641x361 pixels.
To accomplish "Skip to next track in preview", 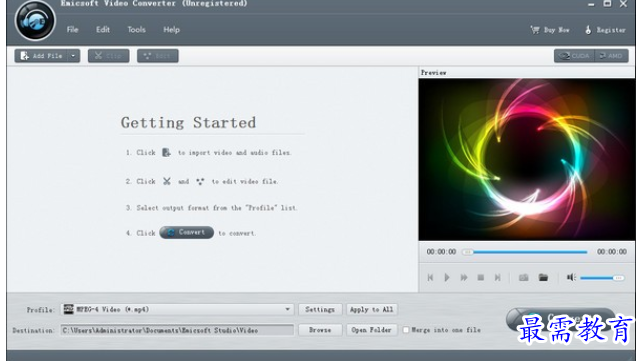I will click(498, 278).
